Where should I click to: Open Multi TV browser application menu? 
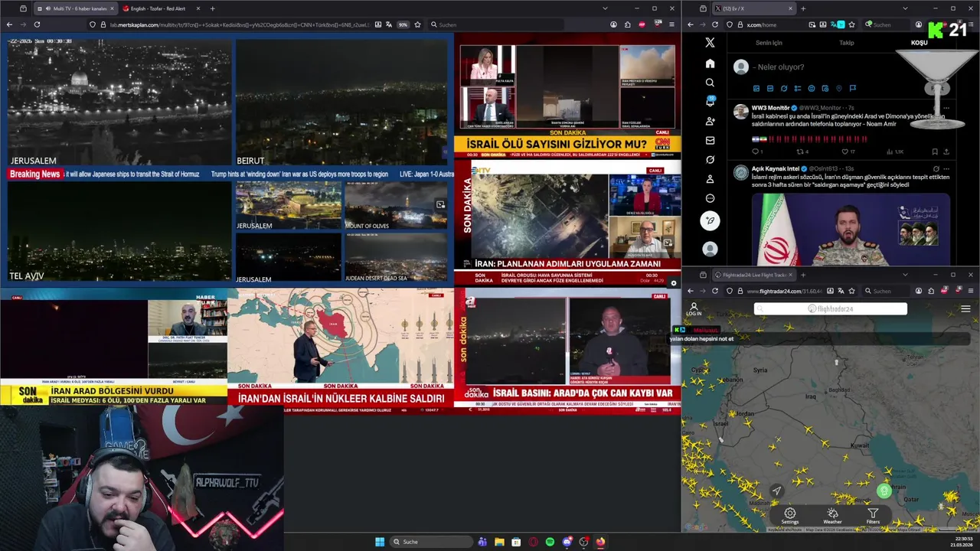pos(671,24)
